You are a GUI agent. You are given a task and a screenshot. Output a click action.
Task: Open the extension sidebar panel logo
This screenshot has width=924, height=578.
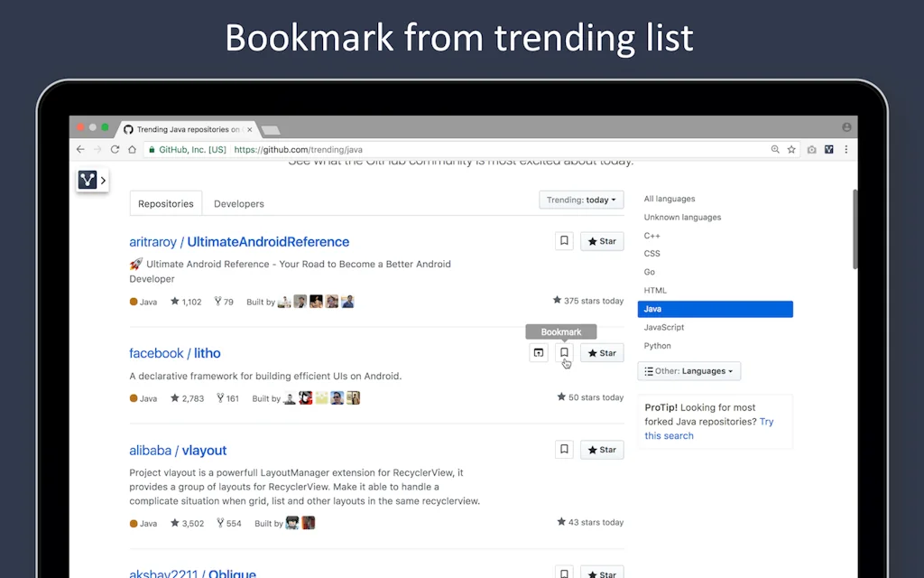(x=88, y=181)
